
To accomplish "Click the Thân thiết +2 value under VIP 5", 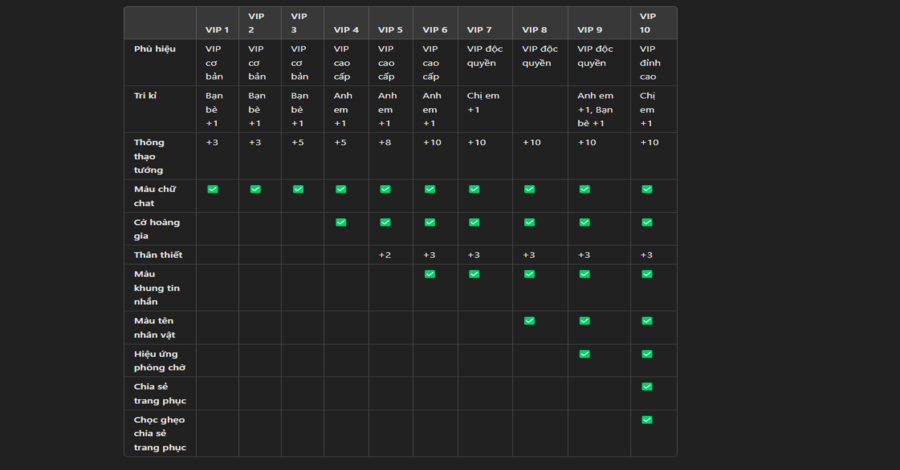I will 384,255.
